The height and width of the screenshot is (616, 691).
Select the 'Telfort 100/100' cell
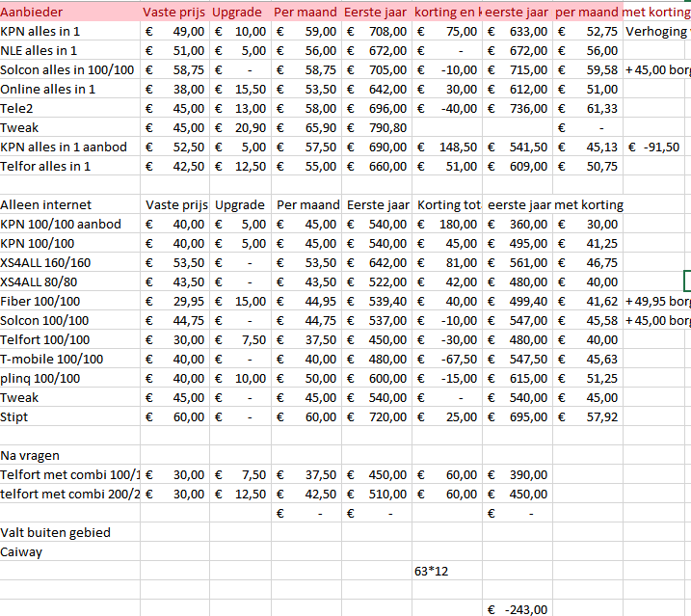[70, 340]
